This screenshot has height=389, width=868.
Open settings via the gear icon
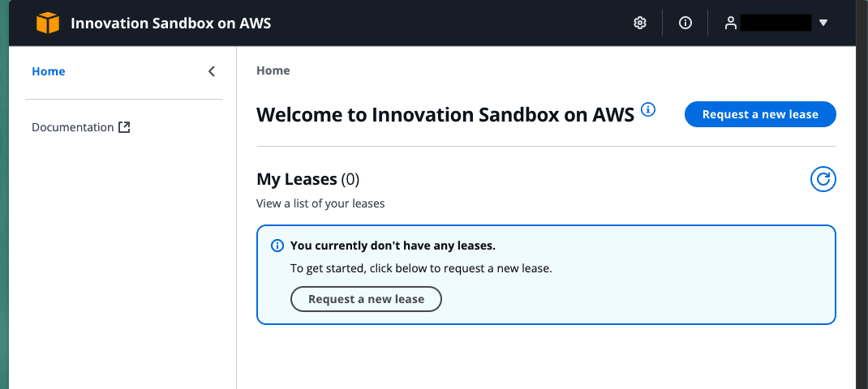click(640, 24)
